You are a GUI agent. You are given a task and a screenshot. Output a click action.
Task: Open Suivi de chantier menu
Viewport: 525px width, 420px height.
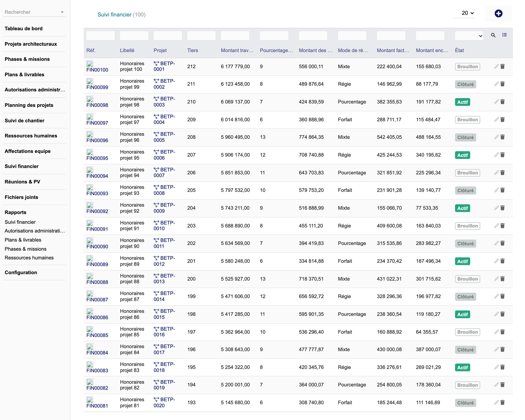(25, 121)
